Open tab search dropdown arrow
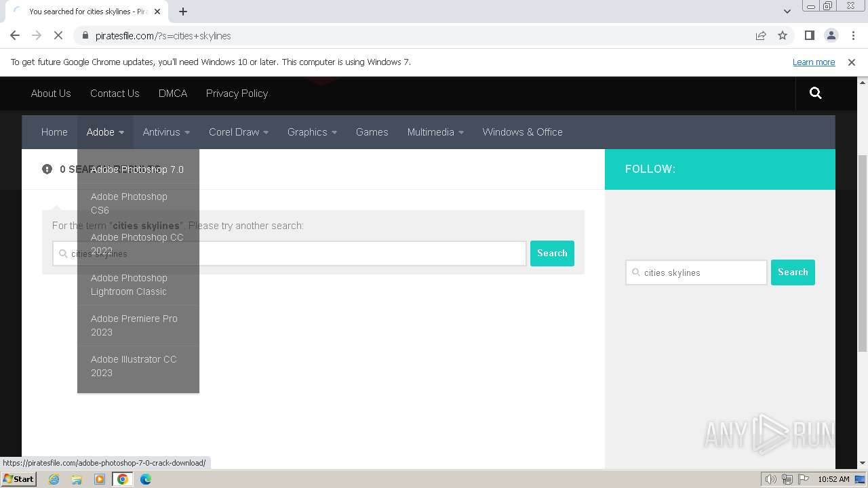 pos(787,12)
